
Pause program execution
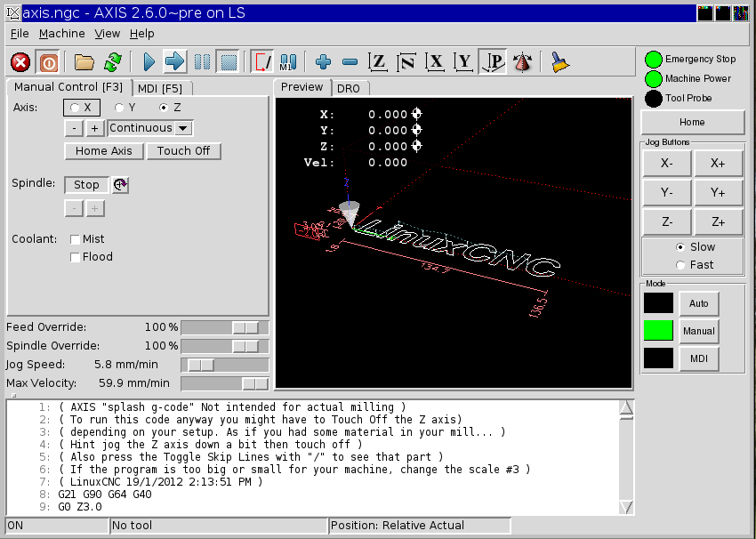pos(202,62)
